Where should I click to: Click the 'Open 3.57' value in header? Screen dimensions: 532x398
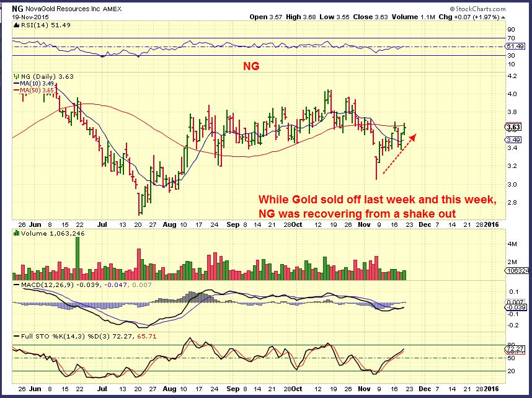(265, 17)
